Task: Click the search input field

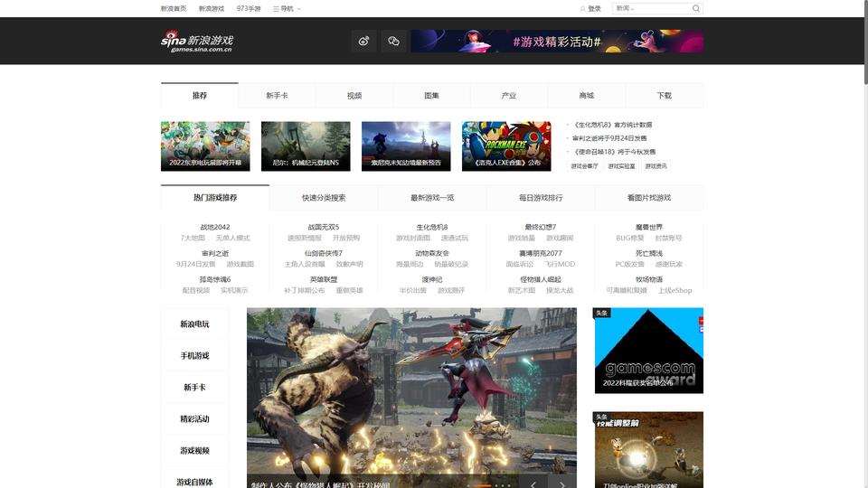Action: pos(663,8)
